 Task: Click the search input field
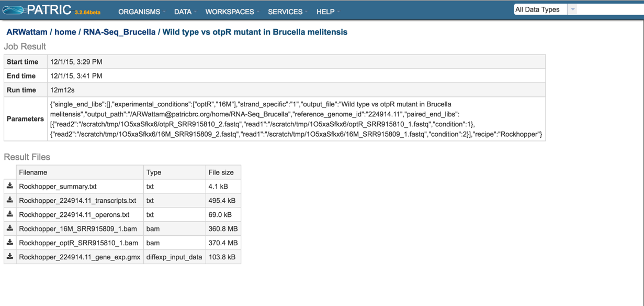611,9
